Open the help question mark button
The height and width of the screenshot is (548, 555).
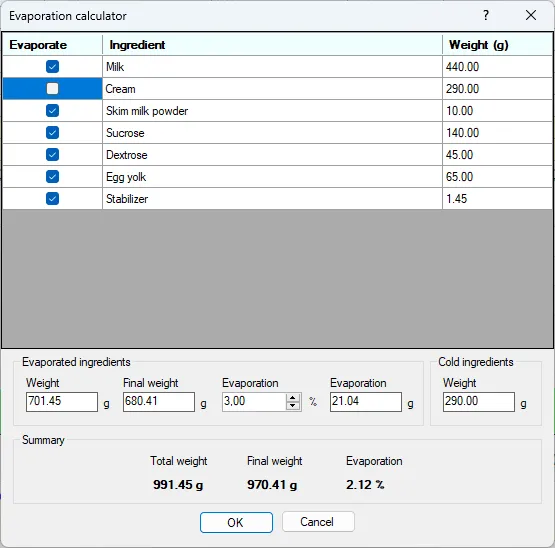[486, 15]
